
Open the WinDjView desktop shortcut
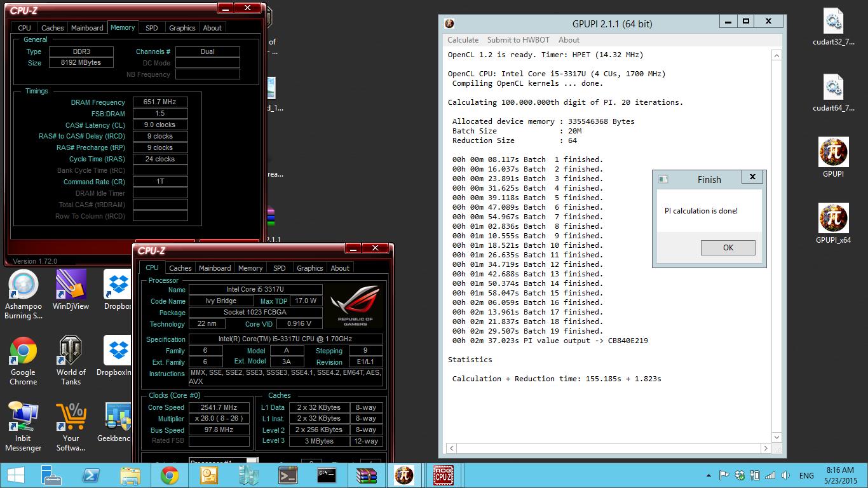(x=71, y=290)
